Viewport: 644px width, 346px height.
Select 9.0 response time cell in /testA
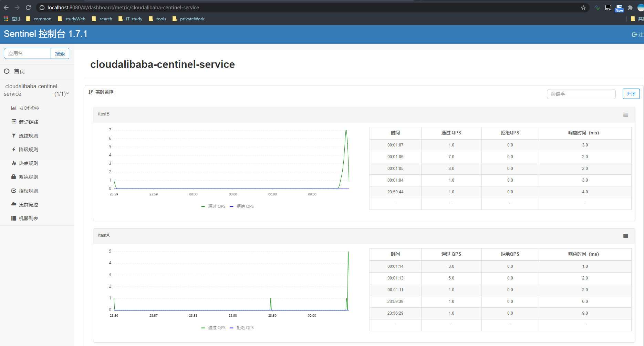[x=585, y=313]
